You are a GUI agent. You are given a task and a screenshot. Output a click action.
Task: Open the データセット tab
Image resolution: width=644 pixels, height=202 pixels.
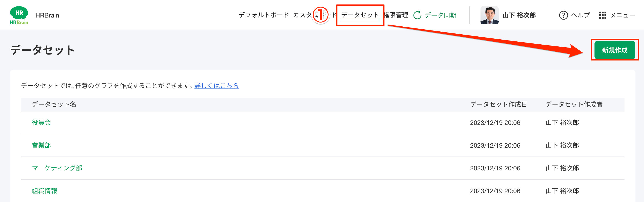point(360,15)
